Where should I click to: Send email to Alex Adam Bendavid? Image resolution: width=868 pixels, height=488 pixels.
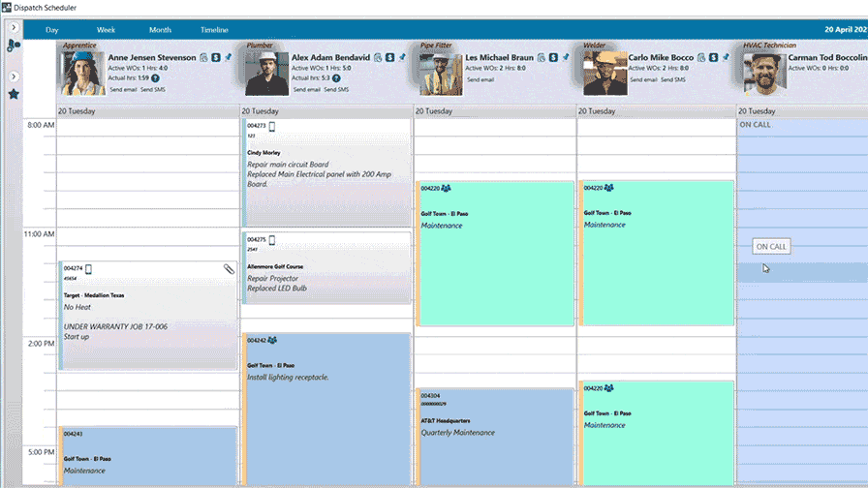[x=307, y=90]
